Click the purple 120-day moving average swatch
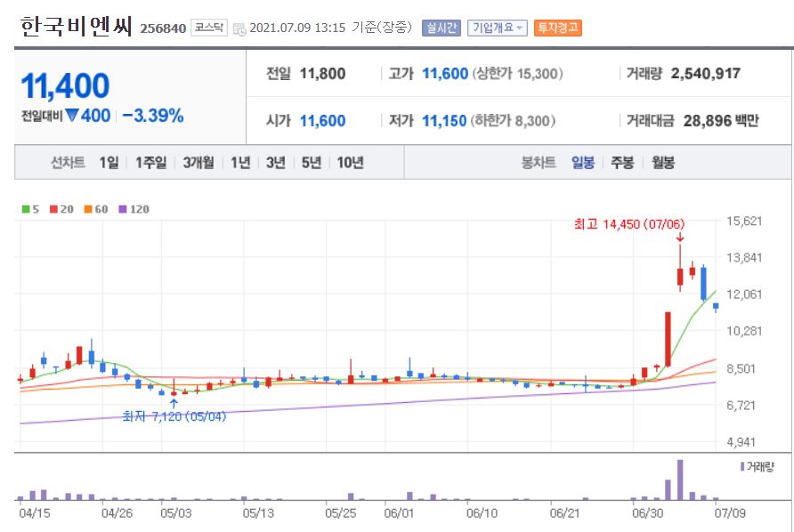The image size is (794, 532). tap(123, 209)
